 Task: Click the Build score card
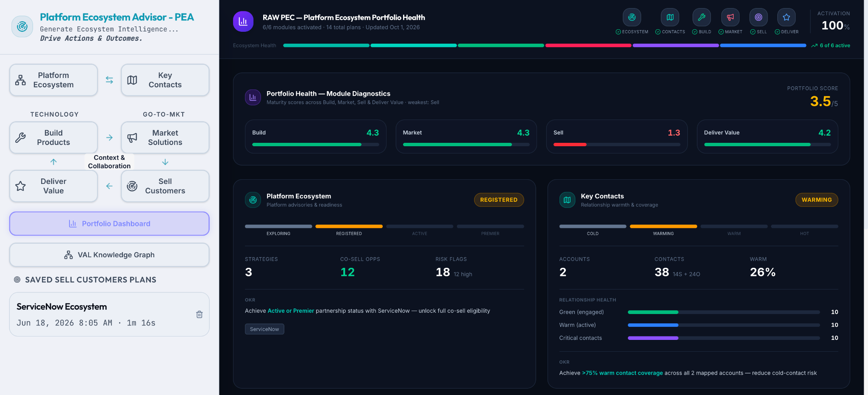point(316,136)
